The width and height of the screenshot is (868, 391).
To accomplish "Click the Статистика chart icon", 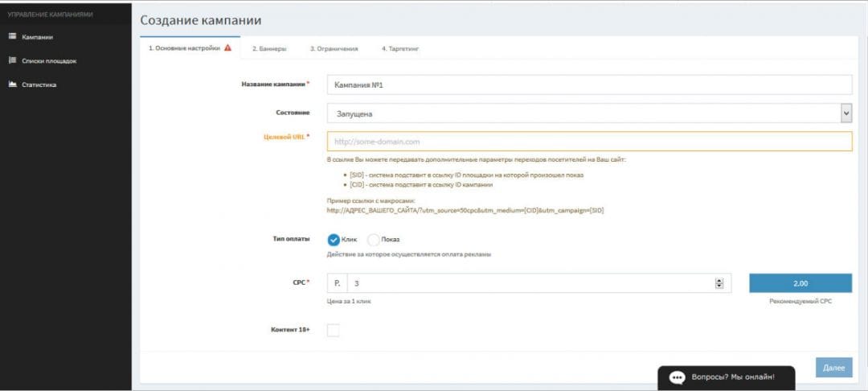I will 13,84.
